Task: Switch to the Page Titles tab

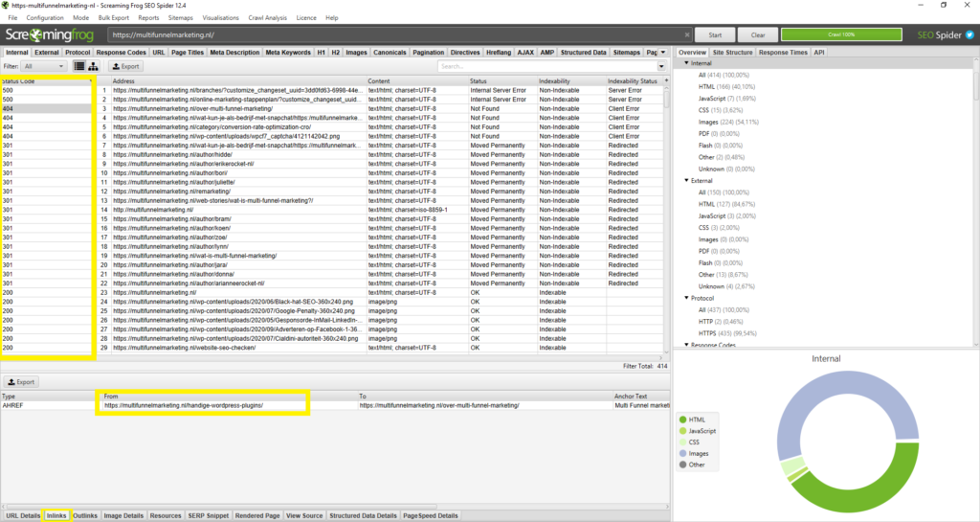Action: 188,53
